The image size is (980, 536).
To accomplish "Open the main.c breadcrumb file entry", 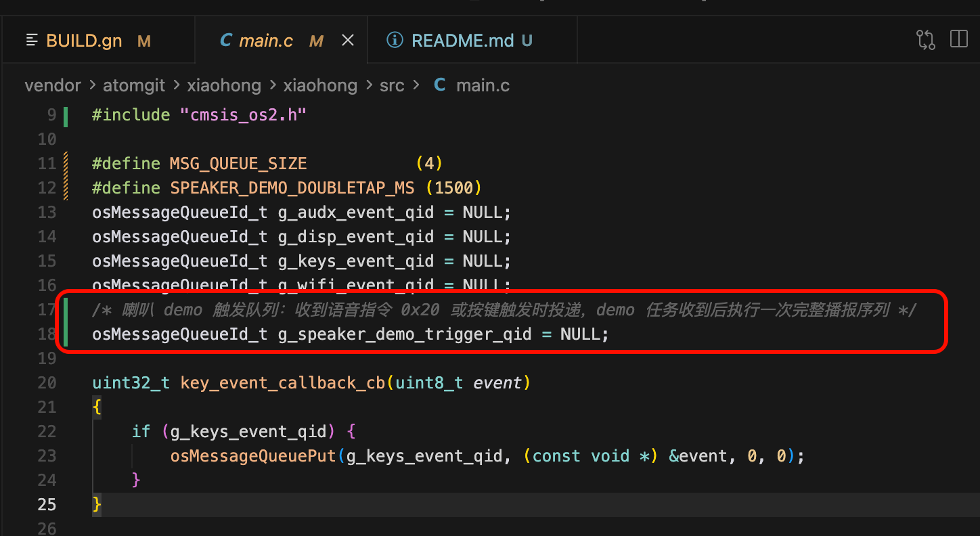I will (483, 86).
